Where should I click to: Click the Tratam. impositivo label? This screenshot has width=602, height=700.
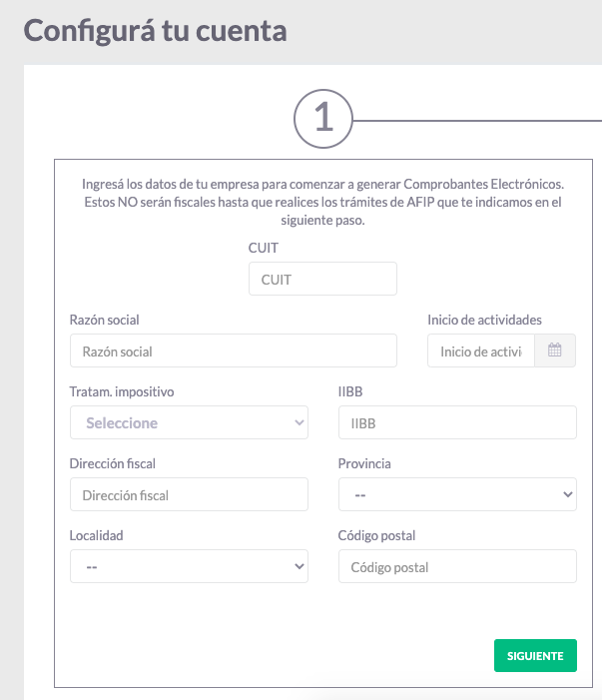tap(122, 391)
